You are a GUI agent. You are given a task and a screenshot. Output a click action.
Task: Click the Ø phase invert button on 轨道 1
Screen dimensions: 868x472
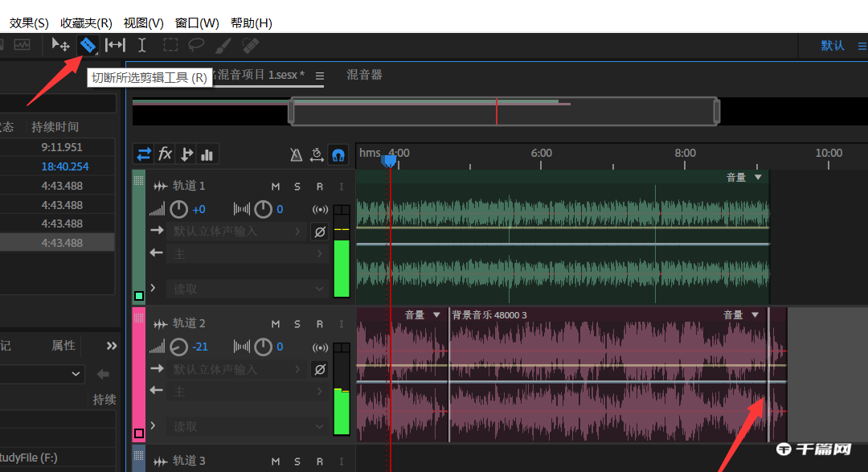click(x=319, y=231)
